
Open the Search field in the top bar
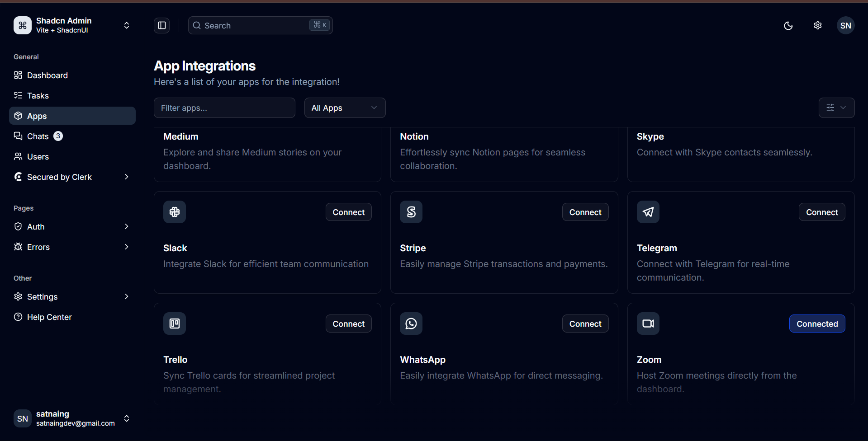[x=261, y=25]
